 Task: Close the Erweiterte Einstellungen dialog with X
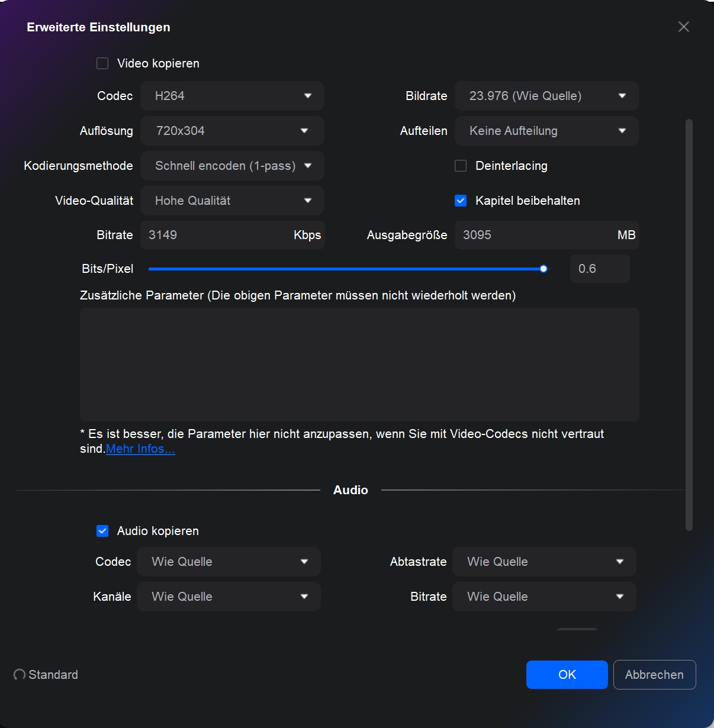[x=684, y=27]
